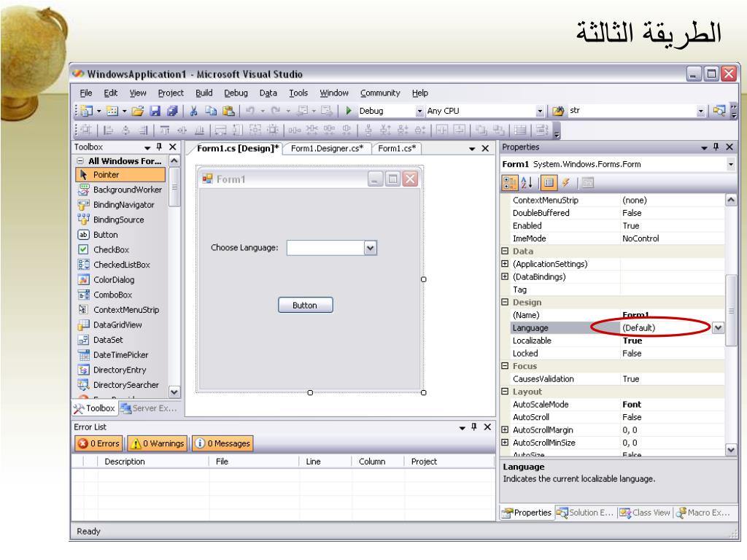747x560 pixels.
Task: Switch Properties grid to Alphabetical sorting
Action: [x=527, y=183]
